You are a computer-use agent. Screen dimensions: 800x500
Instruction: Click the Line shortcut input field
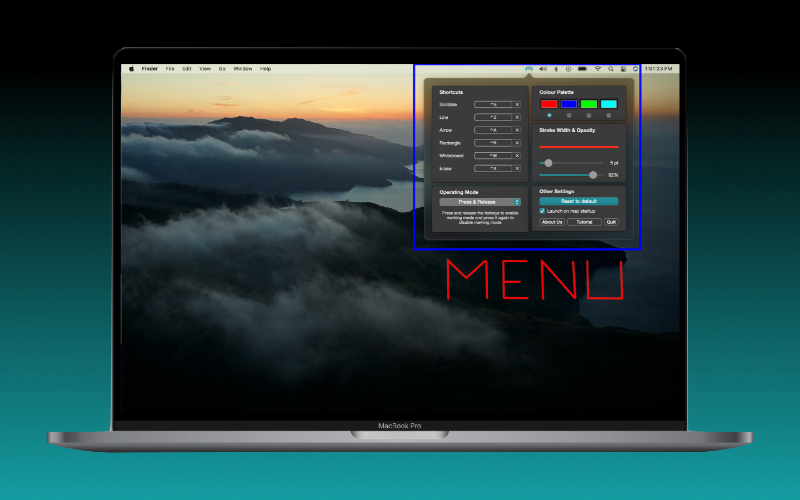493,117
